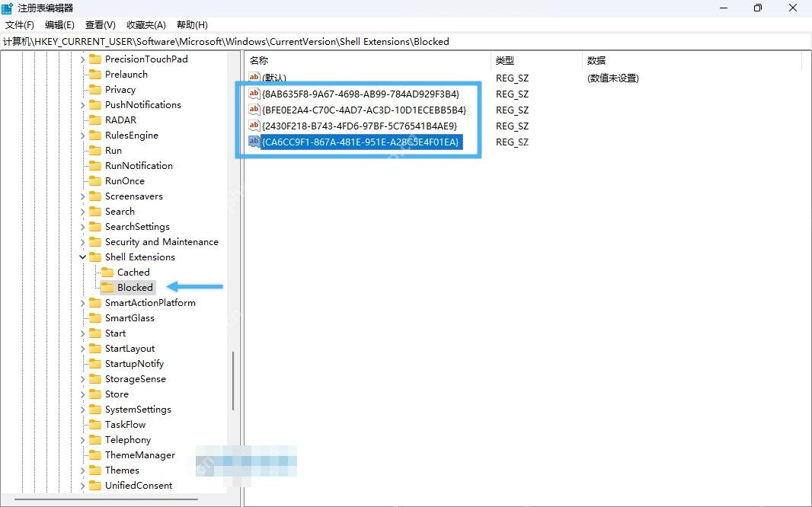Select the Cached folder icon
This screenshot has height=507, width=812.
pos(107,272)
